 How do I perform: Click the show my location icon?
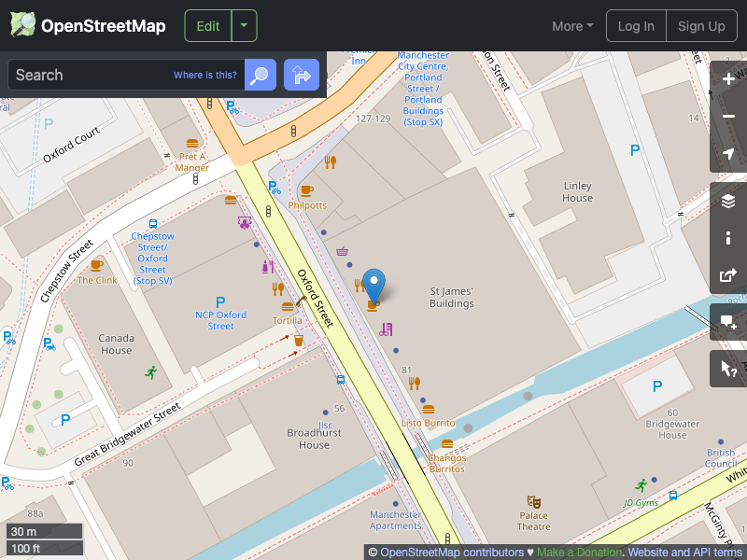(728, 155)
